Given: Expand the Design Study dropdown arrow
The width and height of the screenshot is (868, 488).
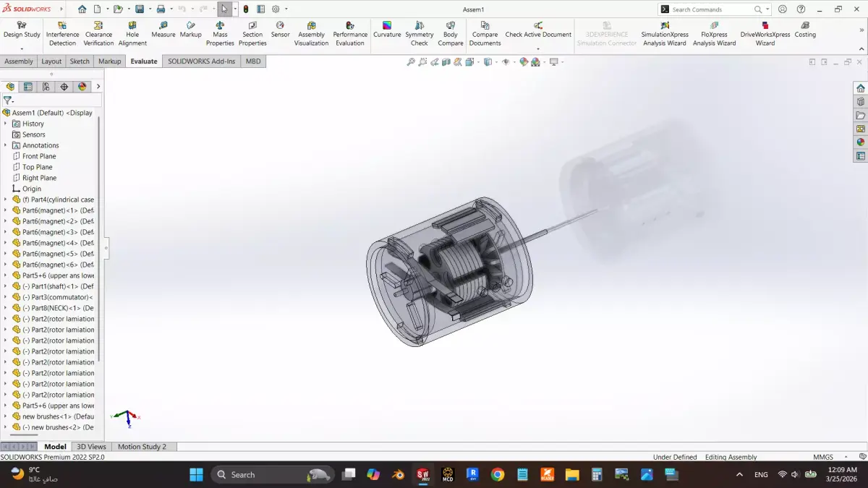Looking at the screenshot, I should point(22,49).
